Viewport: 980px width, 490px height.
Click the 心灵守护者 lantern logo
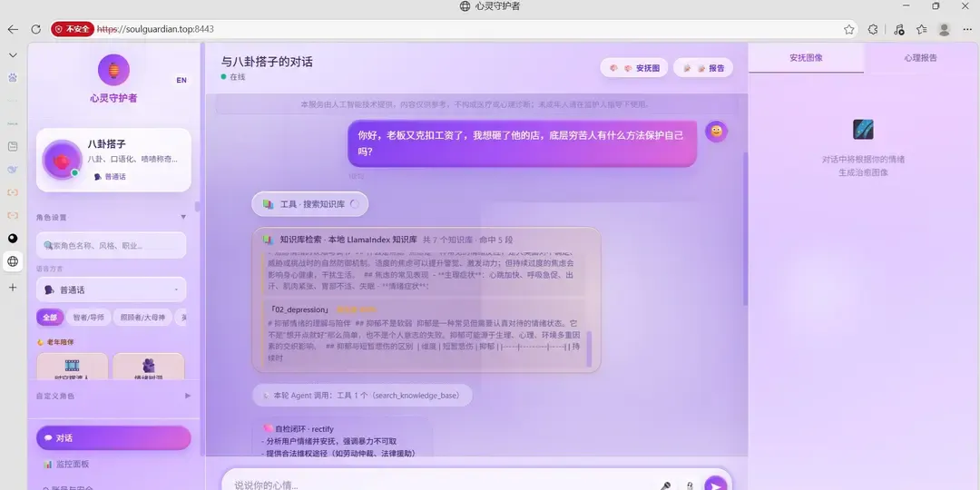113,70
